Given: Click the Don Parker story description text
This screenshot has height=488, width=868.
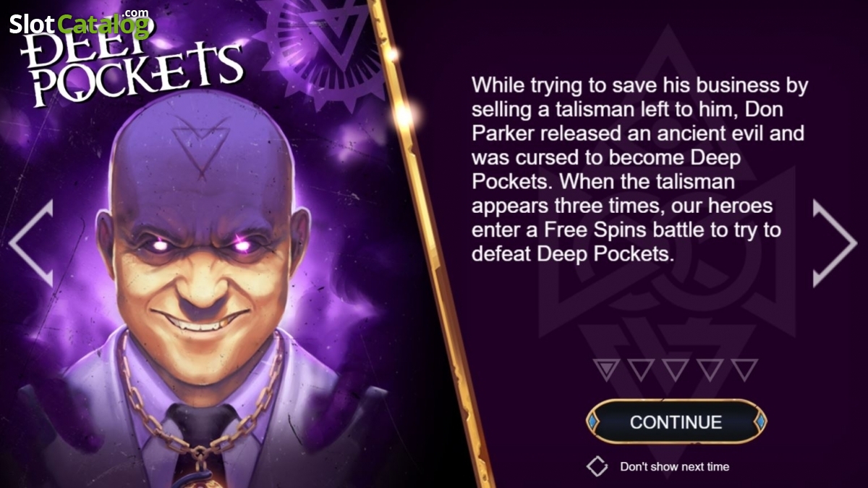Looking at the screenshot, I should (639, 169).
